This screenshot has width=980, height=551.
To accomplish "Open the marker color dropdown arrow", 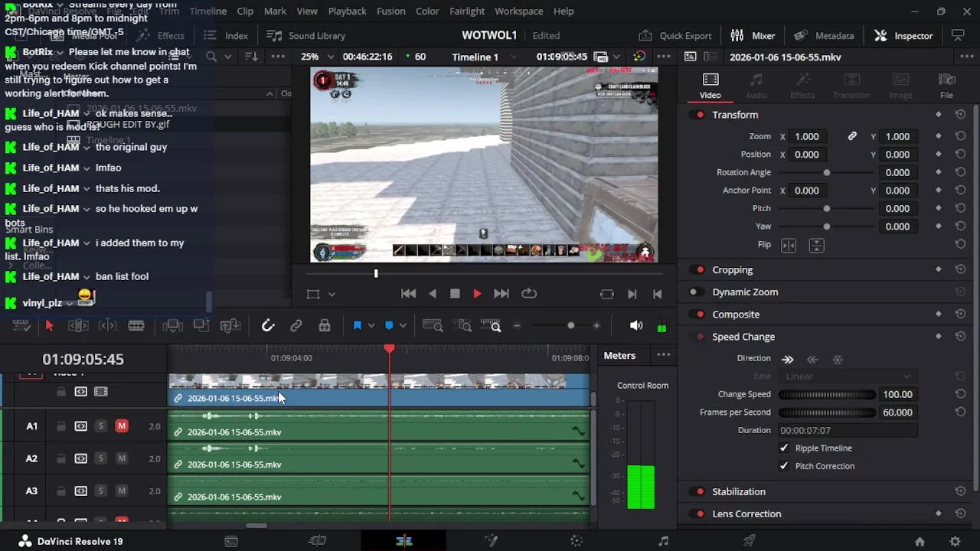I will click(x=403, y=326).
